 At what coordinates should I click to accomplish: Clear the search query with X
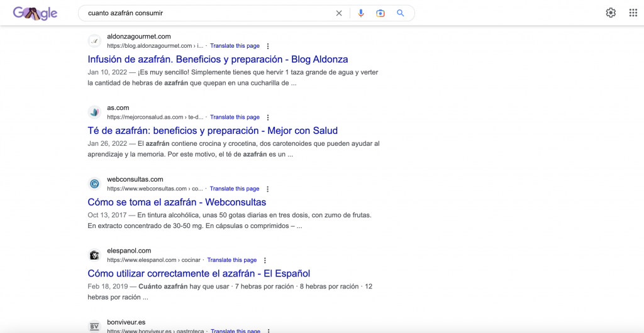pyautogui.click(x=339, y=13)
